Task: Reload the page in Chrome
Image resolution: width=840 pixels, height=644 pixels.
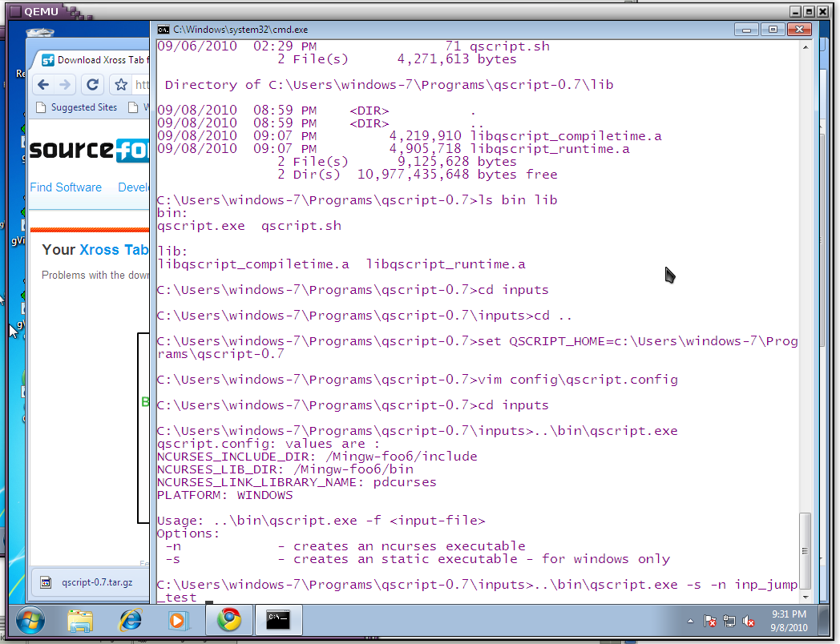Action: pyautogui.click(x=93, y=85)
